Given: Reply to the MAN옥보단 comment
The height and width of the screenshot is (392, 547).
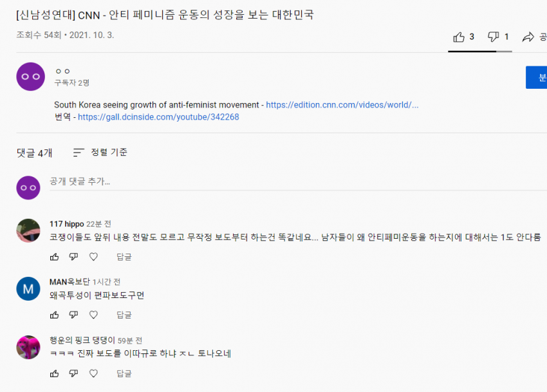Looking at the screenshot, I should (124, 315).
